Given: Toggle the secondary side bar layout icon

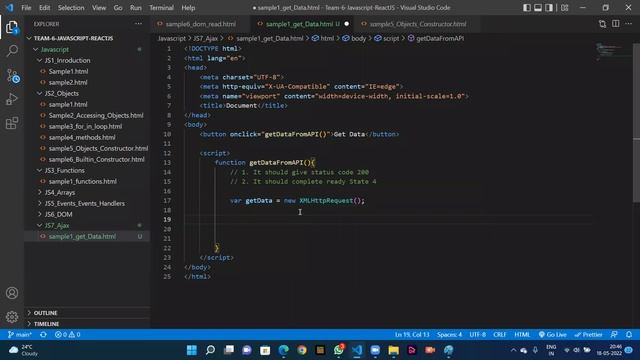Looking at the screenshot, I should click(549, 8).
